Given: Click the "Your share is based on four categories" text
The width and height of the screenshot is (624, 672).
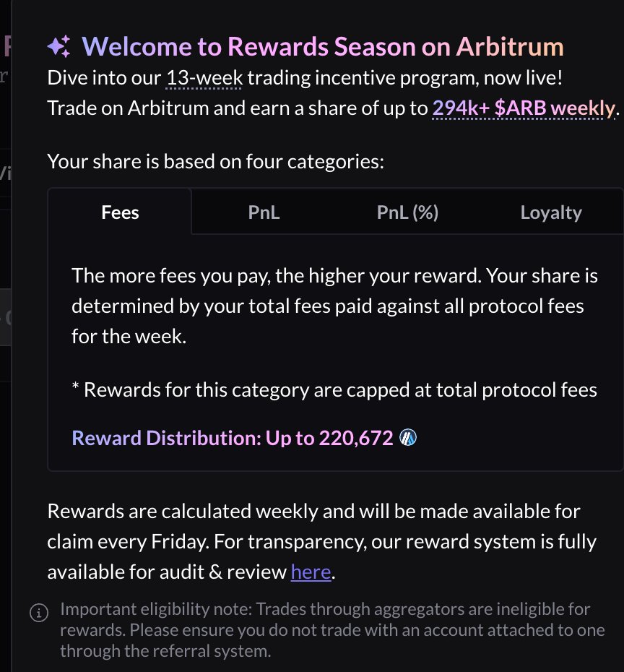Looking at the screenshot, I should 215,162.
